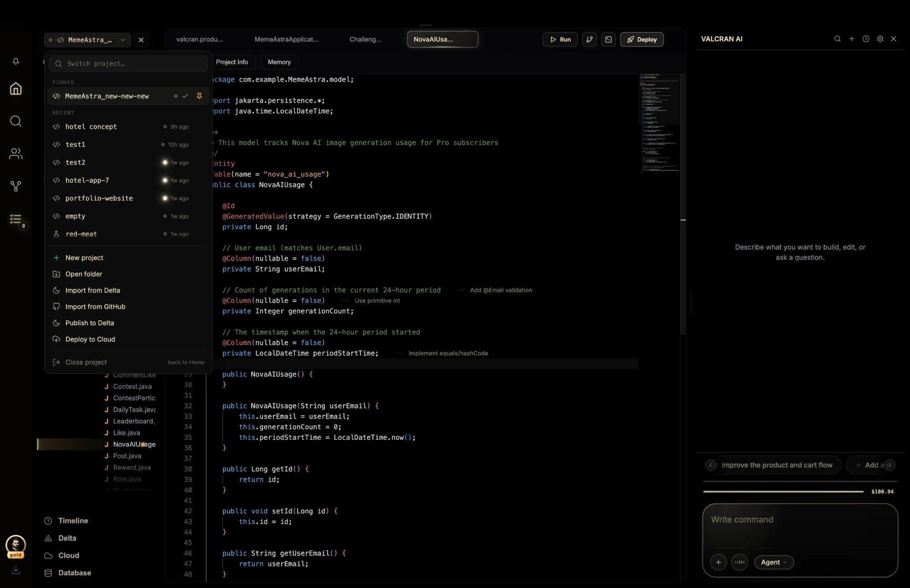Screen dimensions: 910x588
Task: Select Import from GitHub
Action: pos(128,307)
